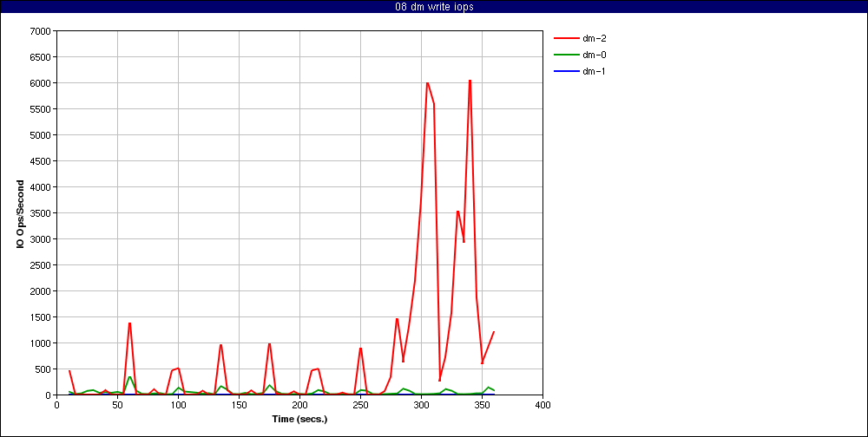868x437 pixels.
Task: Click the 2500 y-axis tick value
Action: (40, 265)
